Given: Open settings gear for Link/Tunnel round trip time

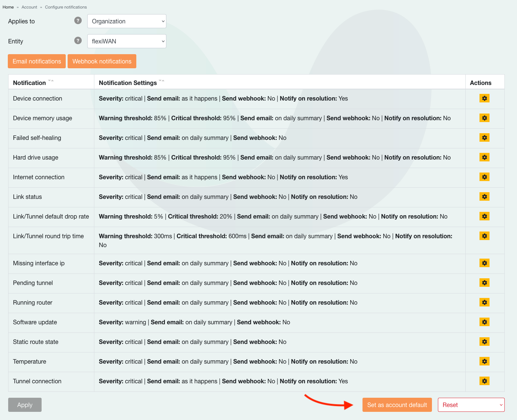Looking at the screenshot, I should pos(484,236).
